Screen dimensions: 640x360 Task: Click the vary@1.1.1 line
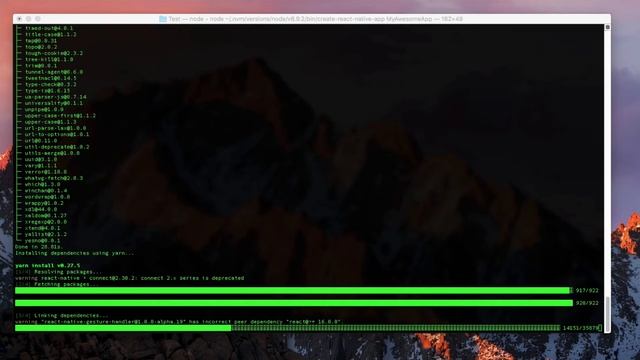[41, 166]
